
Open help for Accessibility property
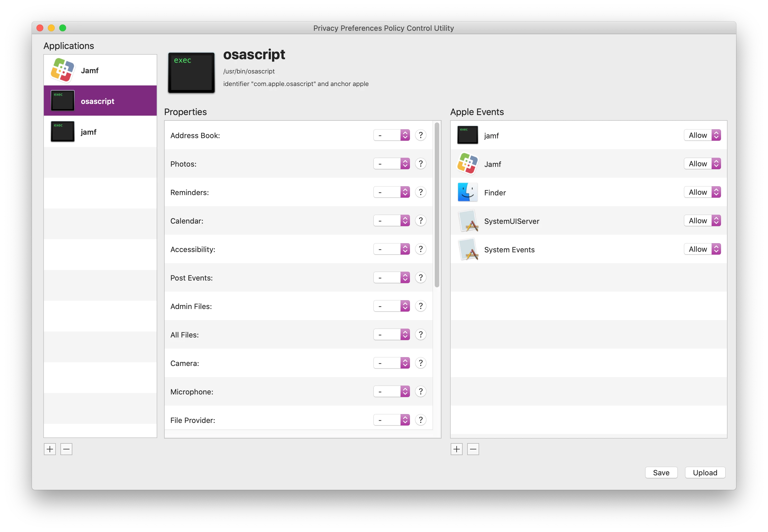pyautogui.click(x=421, y=249)
